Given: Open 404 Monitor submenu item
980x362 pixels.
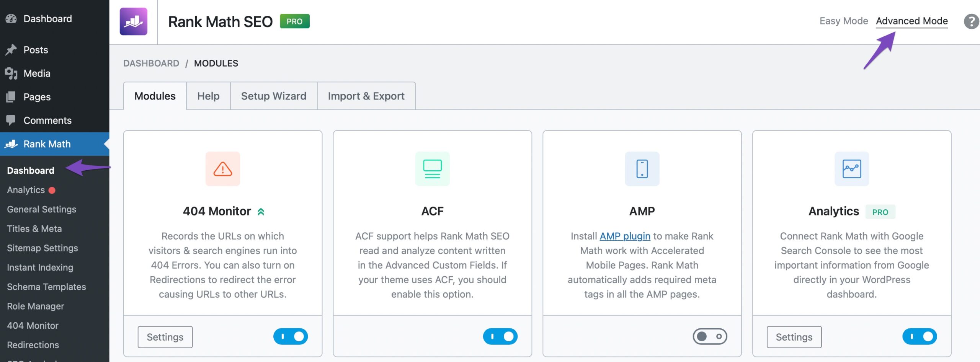Looking at the screenshot, I should point(33,326).
